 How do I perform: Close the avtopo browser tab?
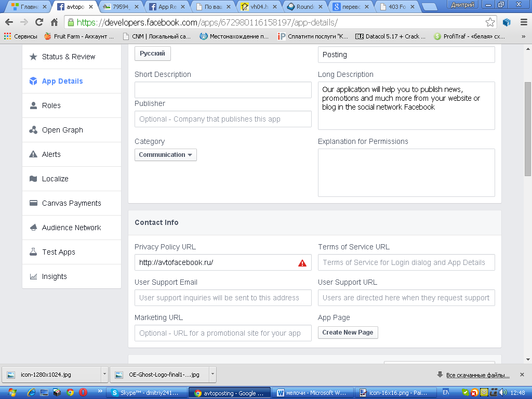(91, 6)
